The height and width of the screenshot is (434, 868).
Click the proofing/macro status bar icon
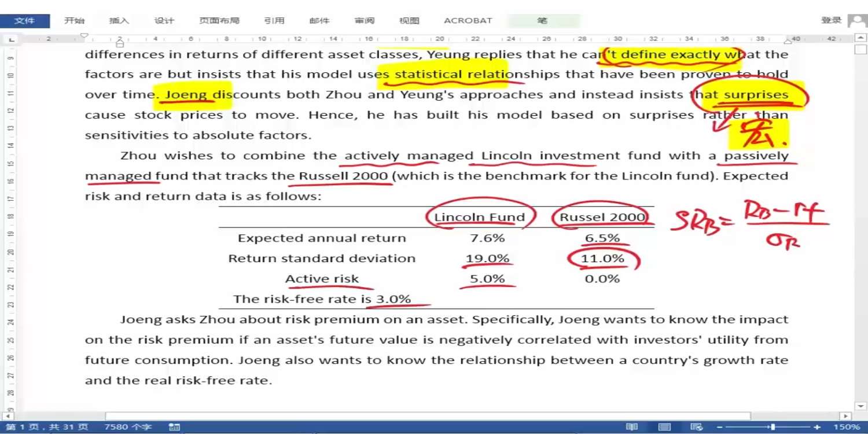point(174,427)
